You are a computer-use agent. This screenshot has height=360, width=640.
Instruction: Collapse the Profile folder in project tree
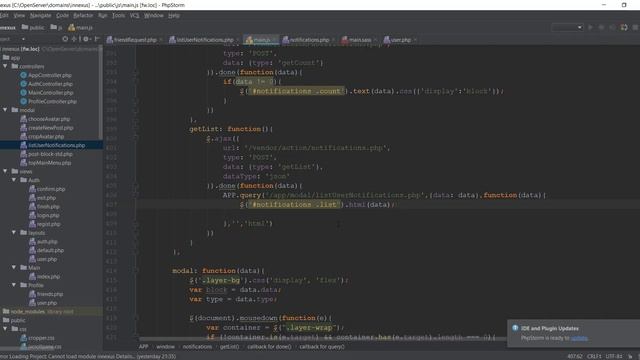point(14,284)
